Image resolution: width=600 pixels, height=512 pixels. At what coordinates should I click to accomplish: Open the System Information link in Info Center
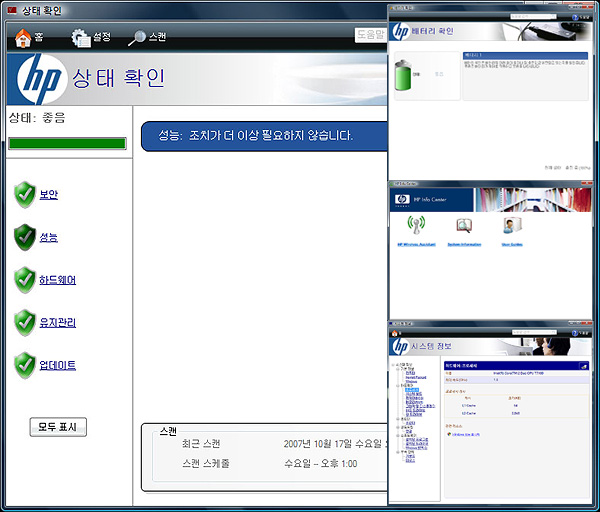tap(464, 245)
